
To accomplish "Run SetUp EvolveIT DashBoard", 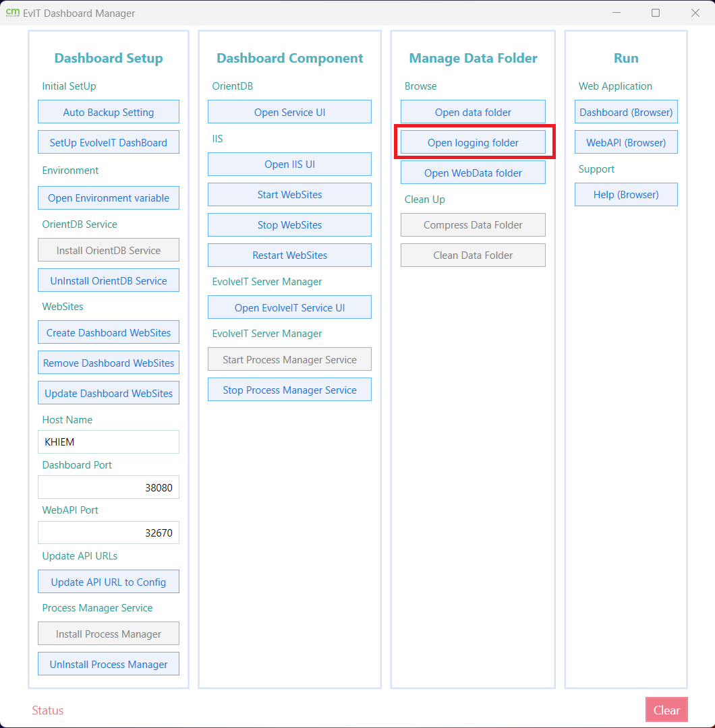I will point(108,142).
